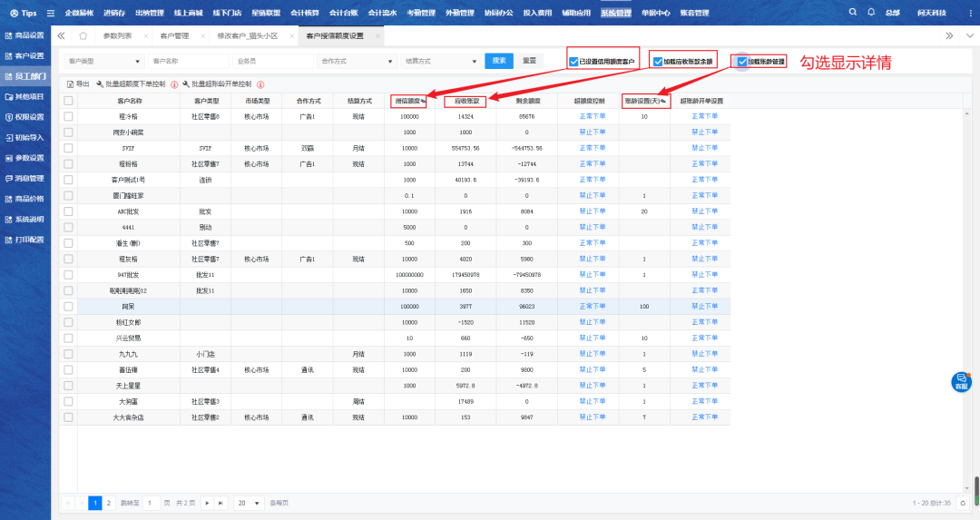Open the 会计核算 top menu
Image resolution: width=980 pixels, height=520 pixels.
pos(304,13)
